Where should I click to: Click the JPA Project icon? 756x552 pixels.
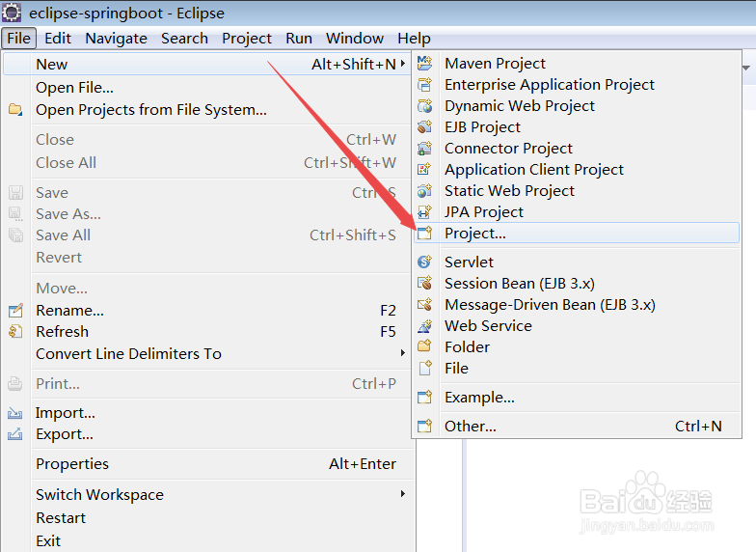tap(424, 212)
